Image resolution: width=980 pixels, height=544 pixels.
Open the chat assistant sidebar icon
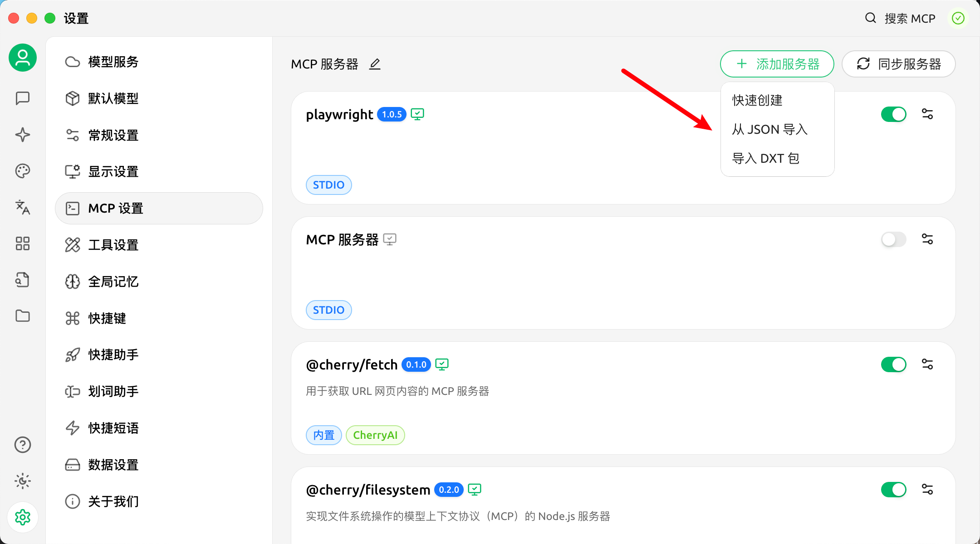[x=23, y=98]
